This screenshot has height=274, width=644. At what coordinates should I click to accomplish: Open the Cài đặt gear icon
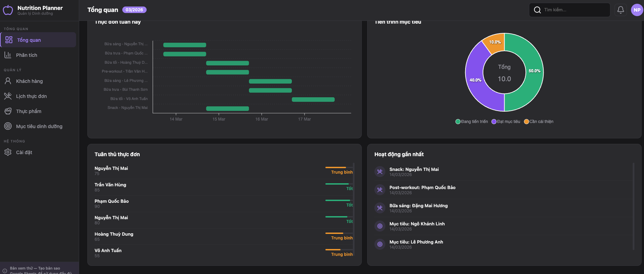click(8, 152)
